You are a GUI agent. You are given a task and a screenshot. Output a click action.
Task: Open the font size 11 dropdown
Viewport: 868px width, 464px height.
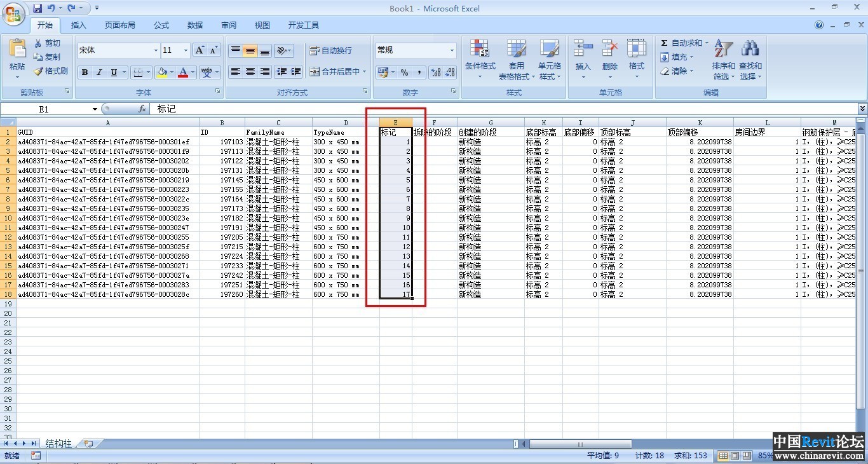186,50
